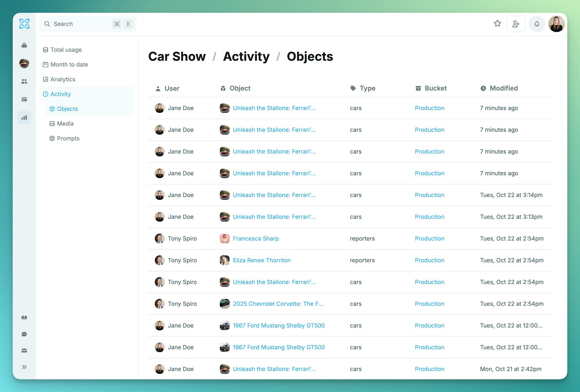
Task: Collapse the Activity menu section
Action: click(61, 94)
